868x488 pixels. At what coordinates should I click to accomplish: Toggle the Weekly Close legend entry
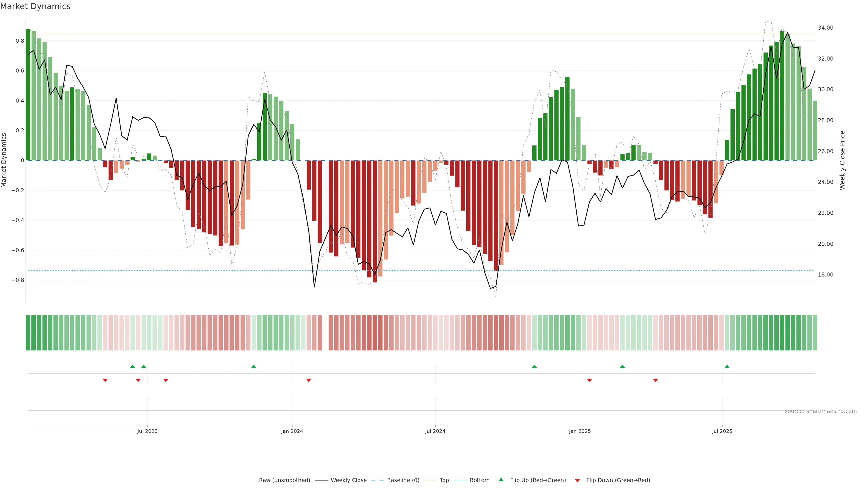pyautogui.click(x=348, y=480)
